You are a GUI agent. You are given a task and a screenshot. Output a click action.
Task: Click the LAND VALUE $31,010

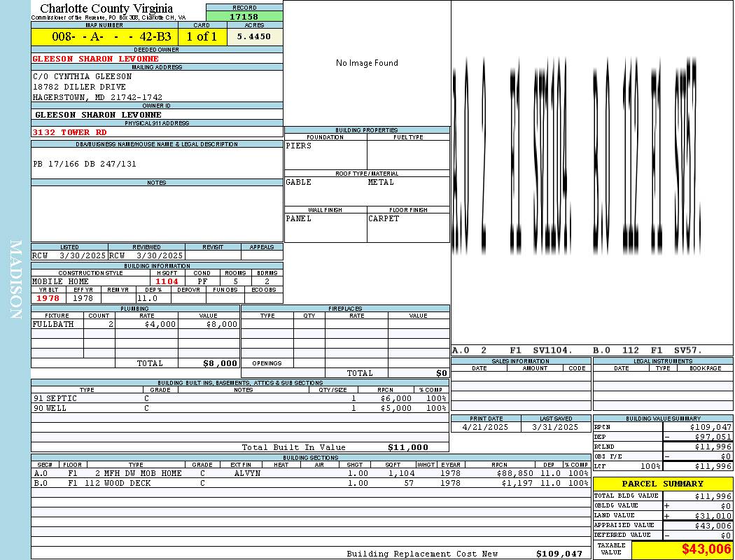713,515
